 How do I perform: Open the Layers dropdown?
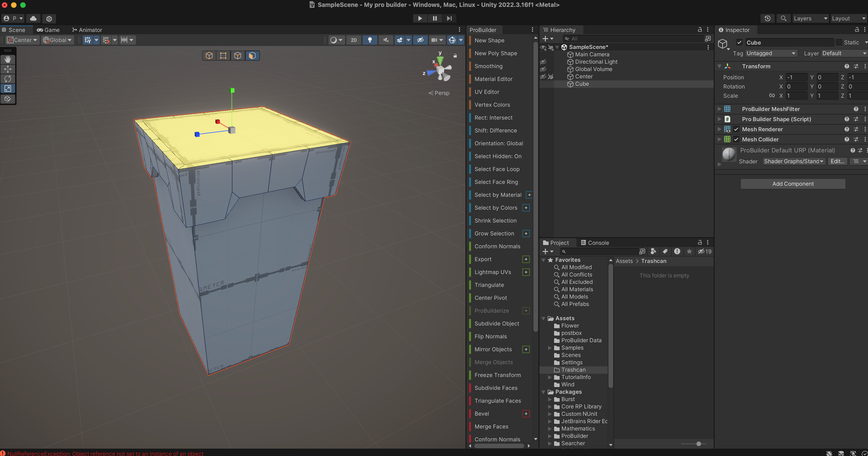click(x=810, y=19)
